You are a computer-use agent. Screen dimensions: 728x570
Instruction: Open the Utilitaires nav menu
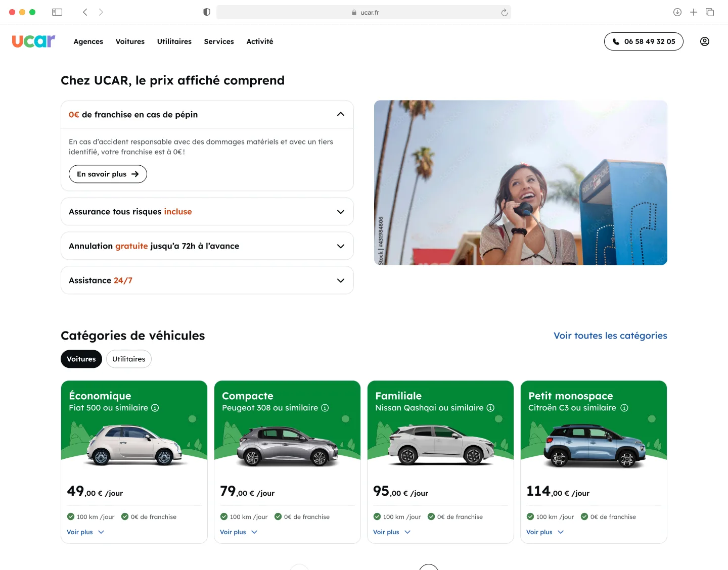tap(174, 41)
